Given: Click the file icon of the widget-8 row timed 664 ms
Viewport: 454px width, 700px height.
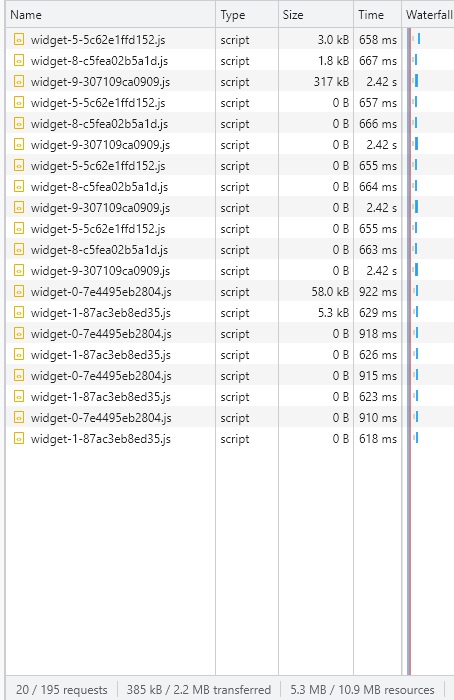Looking at the screenshot, I should tap(19, 186).
